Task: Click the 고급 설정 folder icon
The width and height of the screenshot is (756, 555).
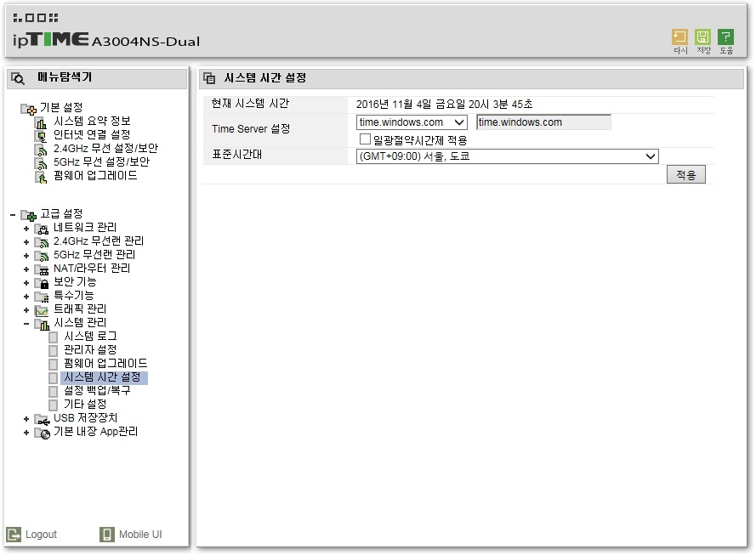Action: 28,215
